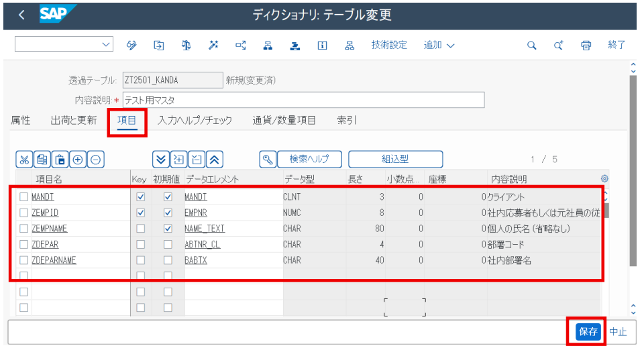Uncheck Key for MANDT field
This screenshot has width=644, height=348.
click(x=140, y=197)
